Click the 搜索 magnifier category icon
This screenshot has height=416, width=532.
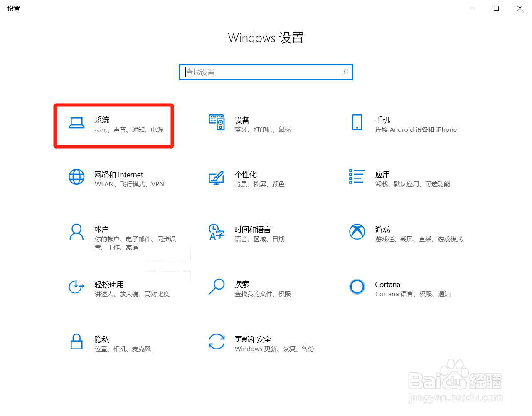pyautogui.click(x=217, y=287)
